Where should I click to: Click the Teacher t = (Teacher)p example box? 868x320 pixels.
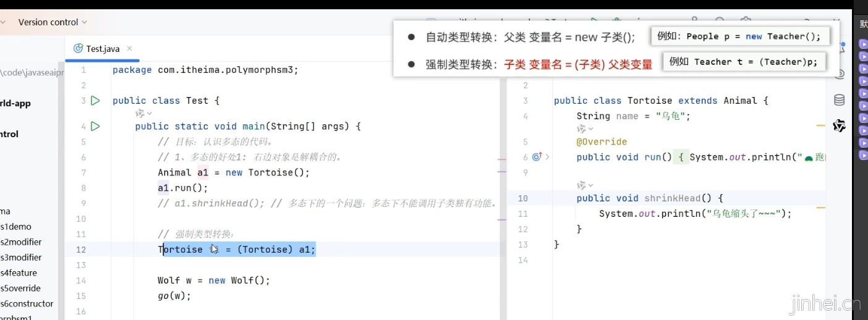tap(744, 61)
